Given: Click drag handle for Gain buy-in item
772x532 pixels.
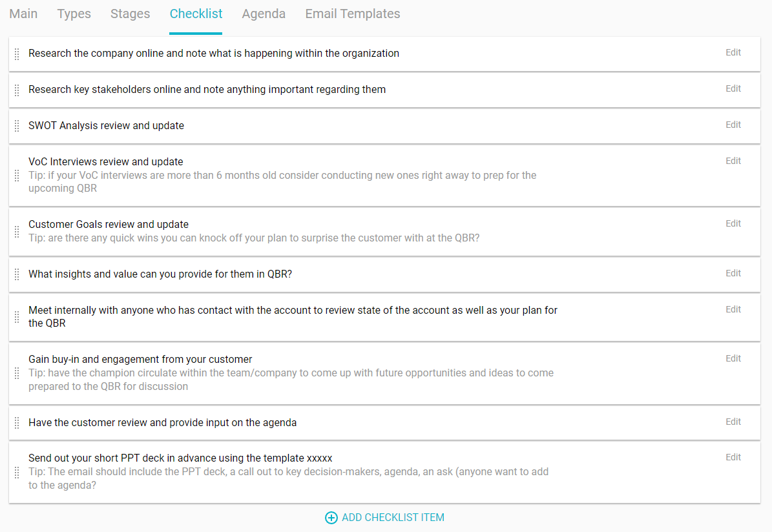Looking at the screenshot, I should [17, 374].
